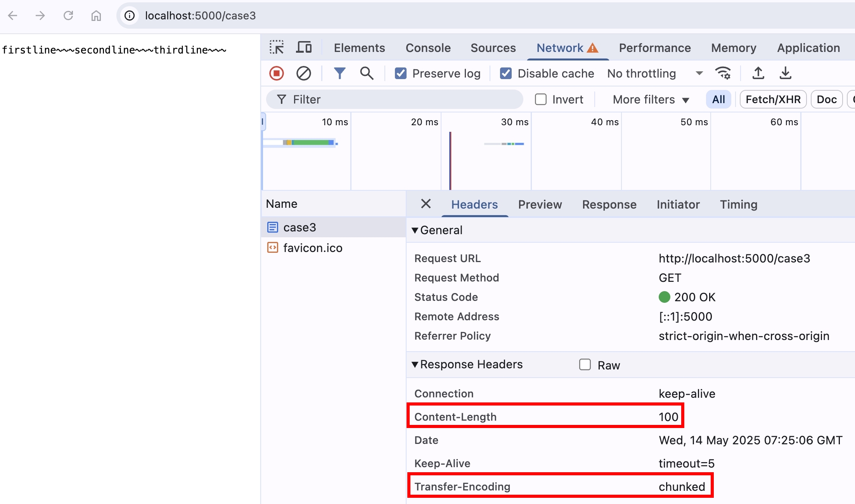This screenshot has height=504, width=855.
Task: Toggle the network filter funnel icon
Action: (339, 73)
